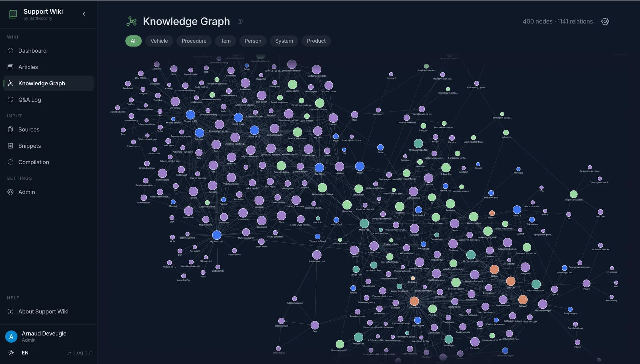
Task: Select the Onboarding node
Action: point(446,168)
